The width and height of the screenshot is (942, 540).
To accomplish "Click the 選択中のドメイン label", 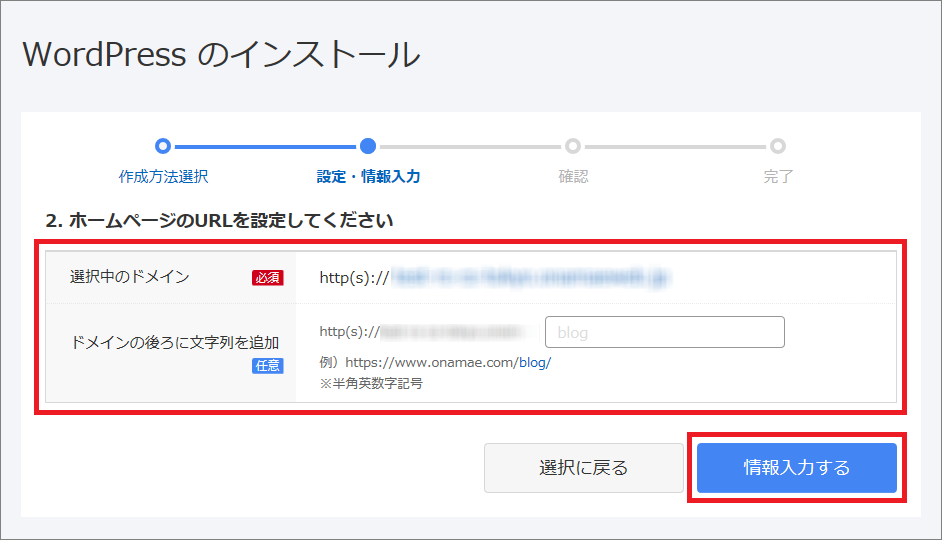I will tap(130, 276).
